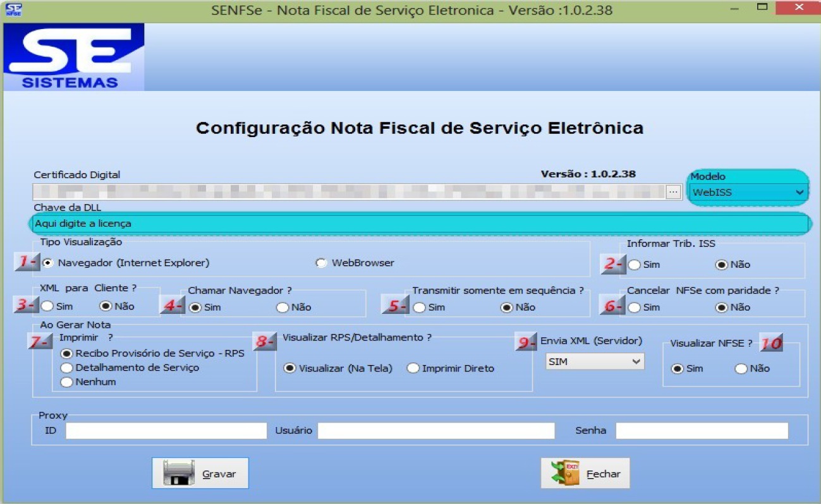Click the Chave da DLL license field

point(420,224)
